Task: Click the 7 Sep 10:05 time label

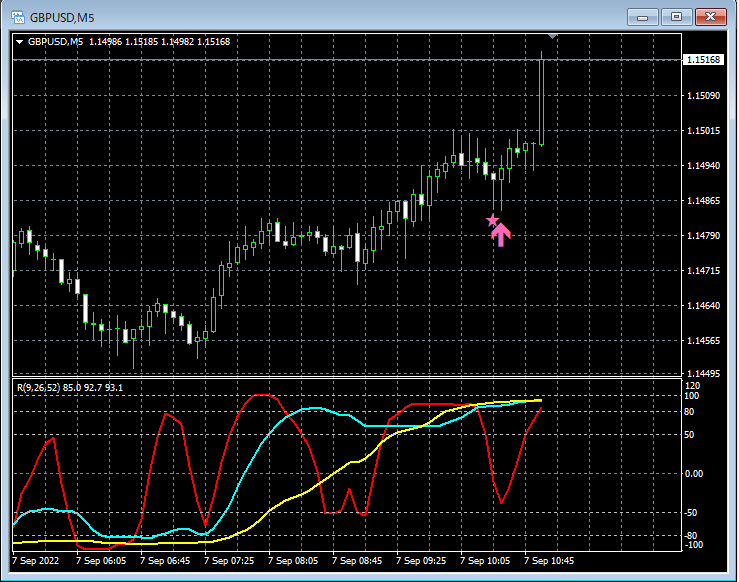Action: pos(485,561)
